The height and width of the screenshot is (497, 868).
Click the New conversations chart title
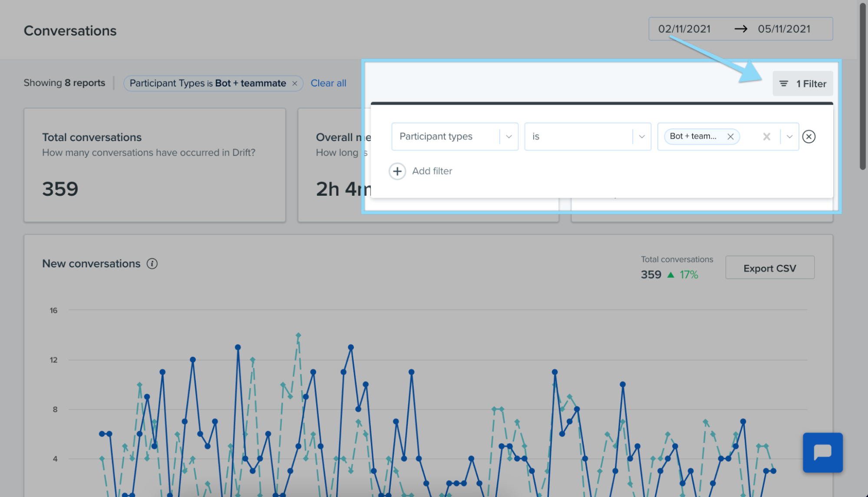[91, 263]
